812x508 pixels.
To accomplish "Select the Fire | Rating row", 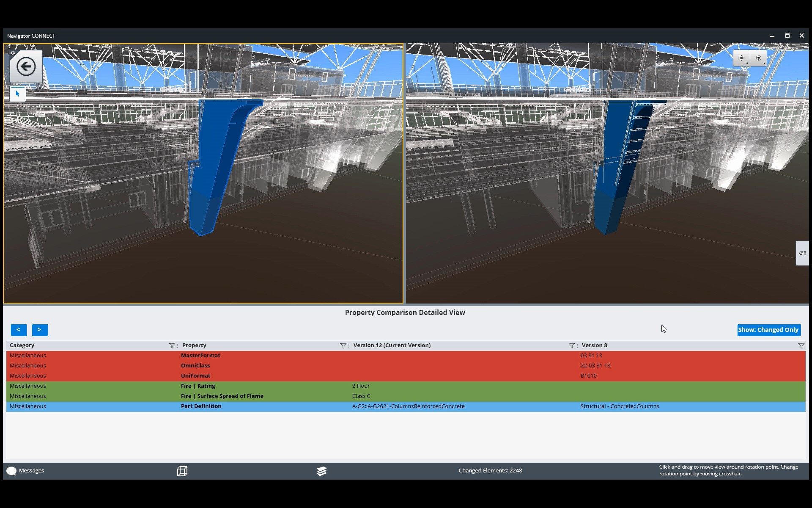I will (198, 386).
